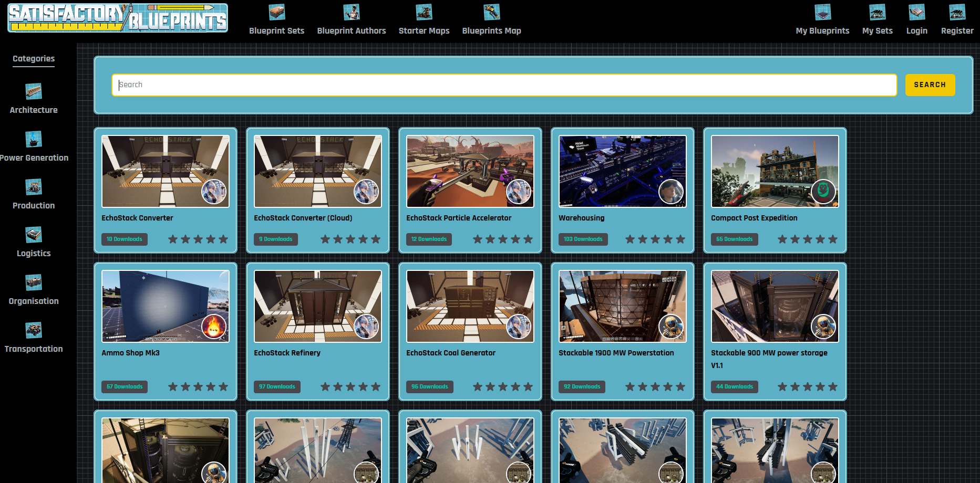Go to Blueprints Map menu label
Image resolution: width=980 pixels, height=483 pixels.
point(492,31)
